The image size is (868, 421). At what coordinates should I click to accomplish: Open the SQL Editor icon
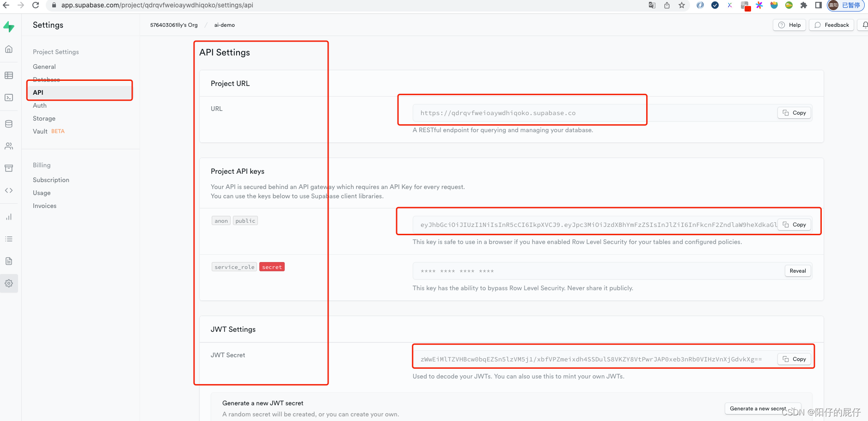pyautogui.click(x=9, y=98)
